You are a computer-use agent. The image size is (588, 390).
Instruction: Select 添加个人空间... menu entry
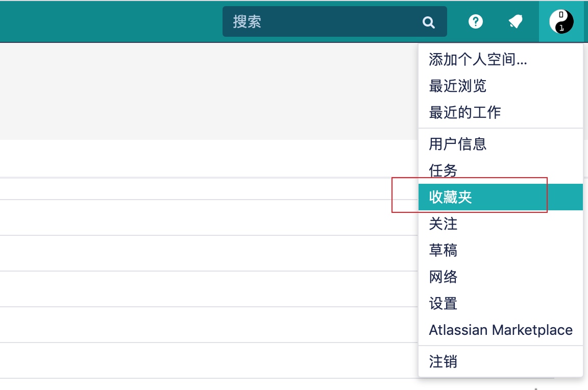point(501,59)
